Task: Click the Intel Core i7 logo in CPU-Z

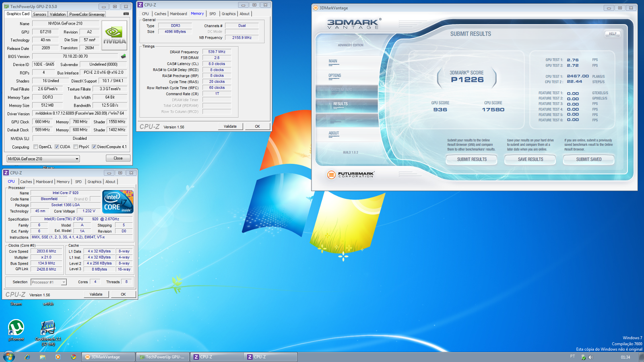Action: point(118,202)
